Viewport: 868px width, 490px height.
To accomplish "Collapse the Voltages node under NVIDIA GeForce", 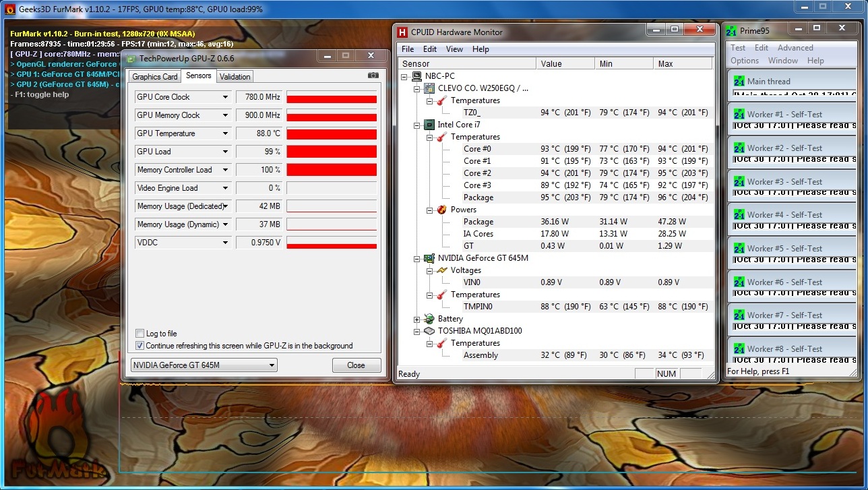I will coord(429,270).
